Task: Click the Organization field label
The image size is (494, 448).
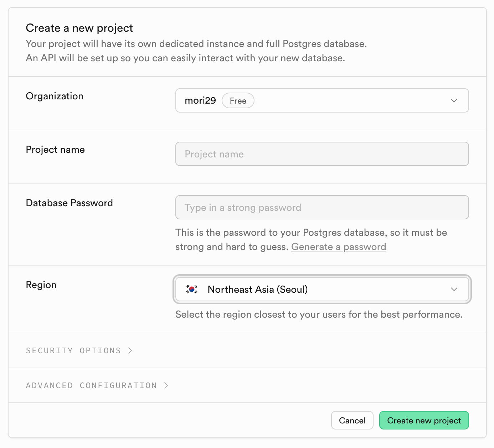Action: click(x=55, y=96)
